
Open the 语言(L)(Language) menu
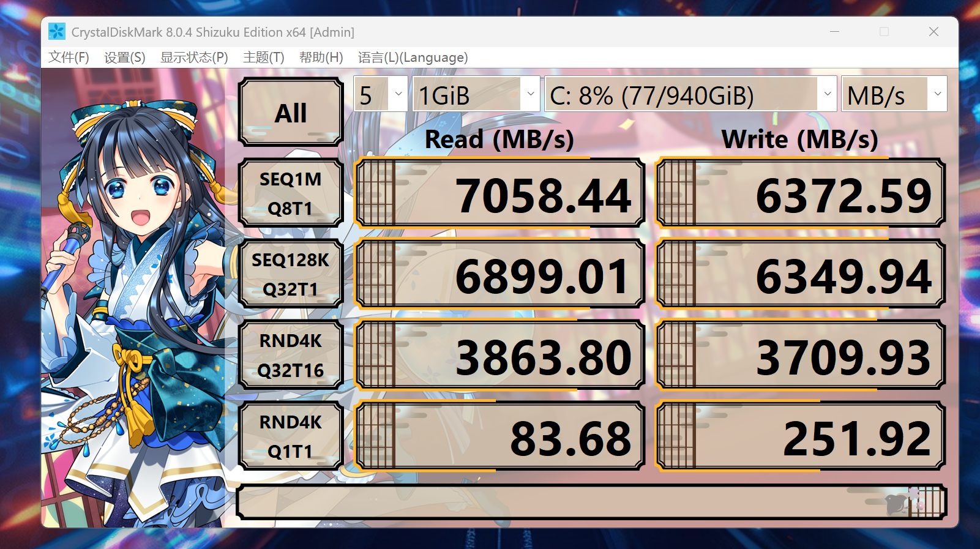tap(413, 58)
